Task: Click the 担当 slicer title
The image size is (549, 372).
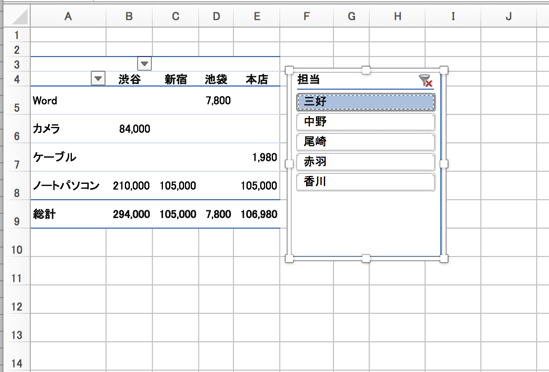Action: pyautogui.click(x=308, y=80)
